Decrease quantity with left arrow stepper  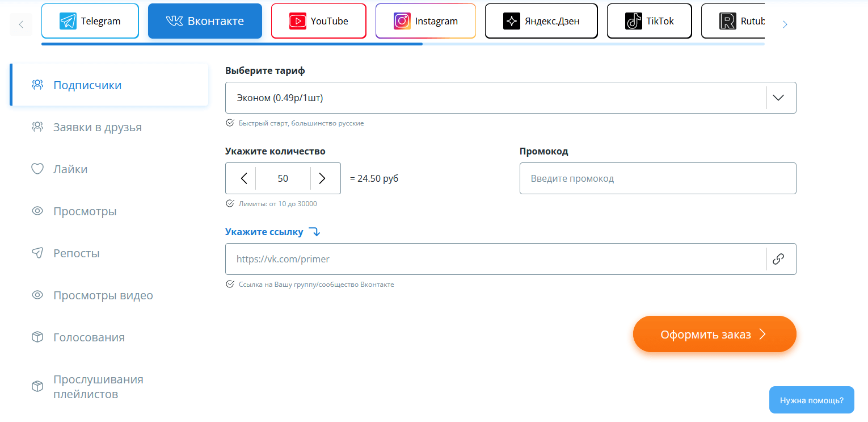coord(244,178)
